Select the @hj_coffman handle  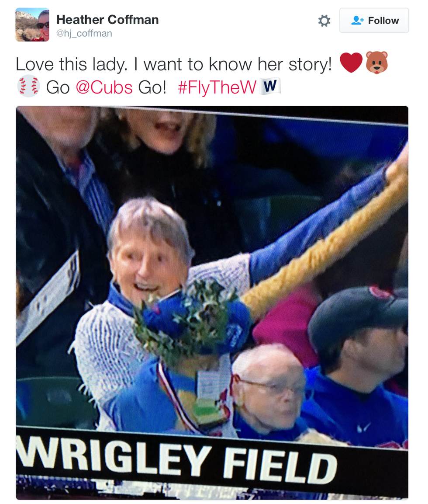coord(84,33)
